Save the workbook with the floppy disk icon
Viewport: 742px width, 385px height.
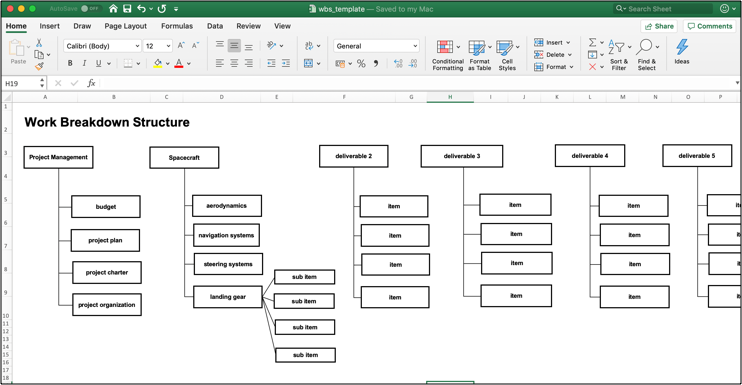point(127,9)
